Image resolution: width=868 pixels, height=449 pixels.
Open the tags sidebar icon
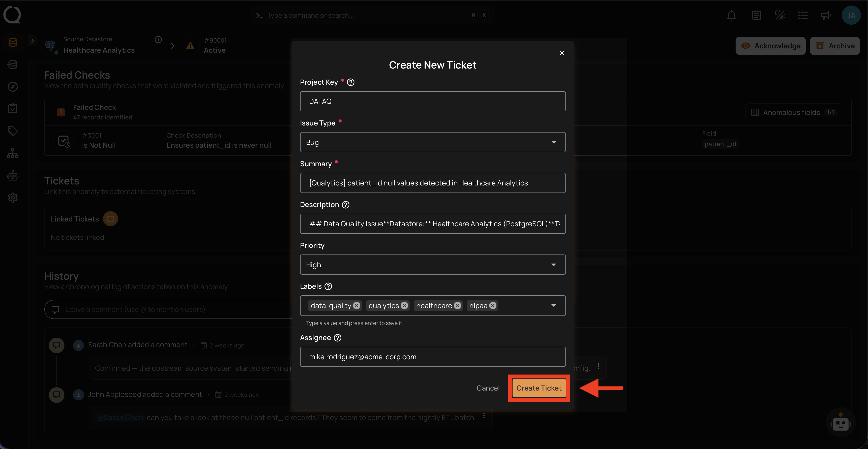click(13, 131)
